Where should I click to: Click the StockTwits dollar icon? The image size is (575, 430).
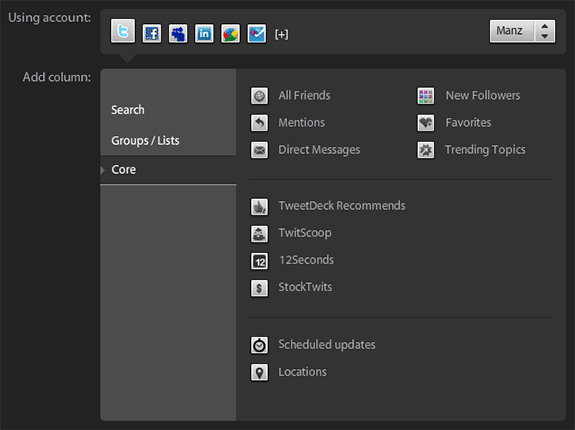pyautogui.click(x=259, y=288)
